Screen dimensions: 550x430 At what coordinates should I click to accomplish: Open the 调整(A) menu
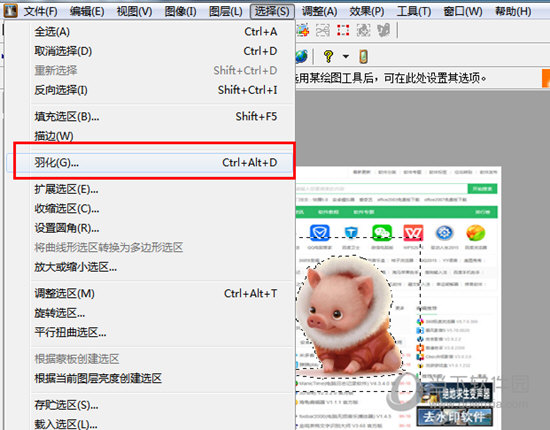tap(320, 12)
